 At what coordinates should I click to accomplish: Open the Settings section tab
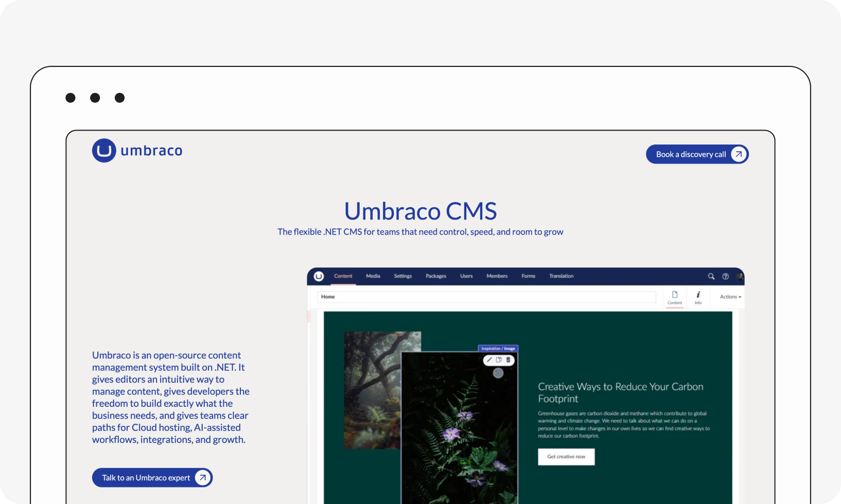(x=403, y=276)
